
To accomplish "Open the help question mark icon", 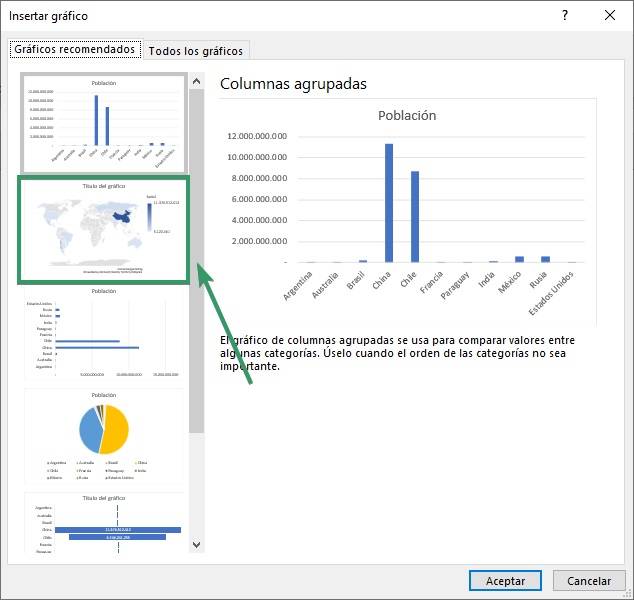I will point(565,15).
